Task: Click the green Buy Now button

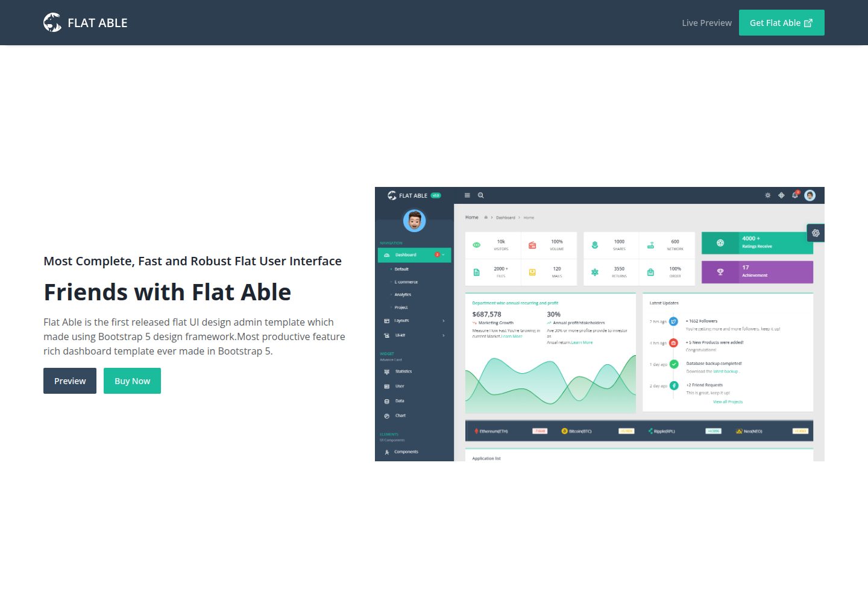Action: [x=132, y=381]
